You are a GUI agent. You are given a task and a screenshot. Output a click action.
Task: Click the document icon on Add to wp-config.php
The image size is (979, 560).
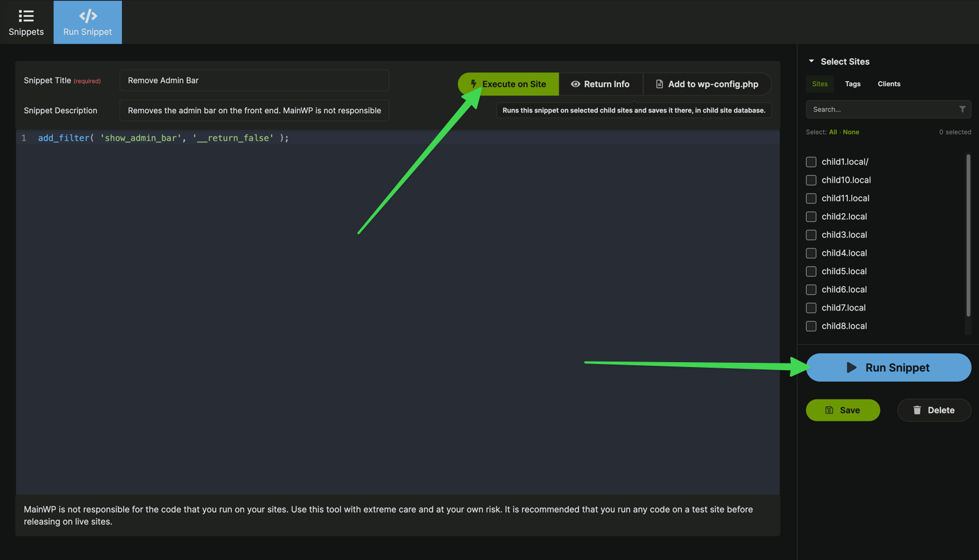[659, 84]
